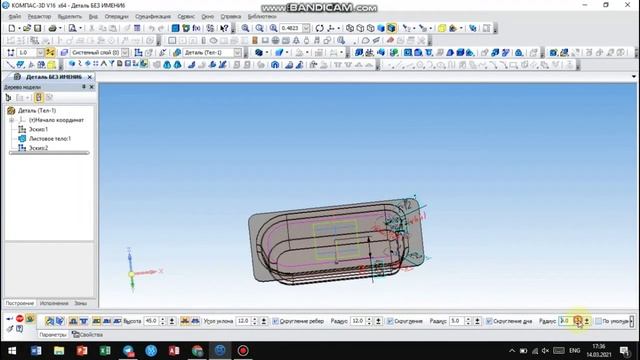Screen dimensions: 640x360
Task: Select the Shaded display mode icon
Action: (x=381, y=28)
